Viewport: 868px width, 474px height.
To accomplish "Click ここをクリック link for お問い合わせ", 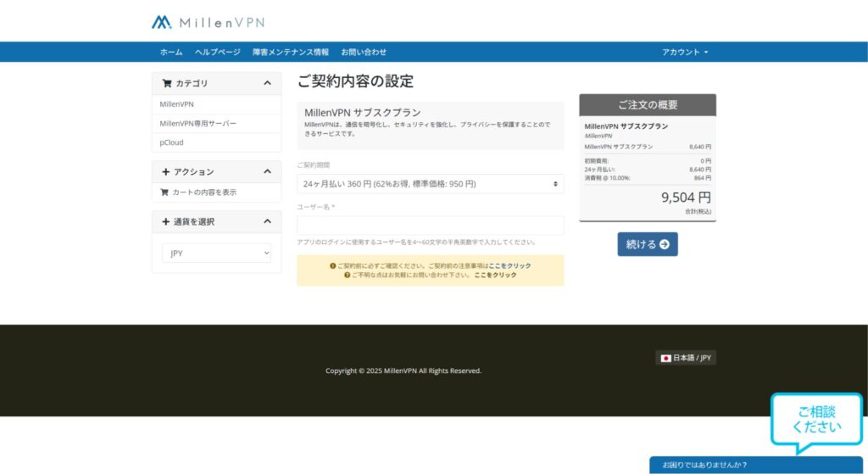I will click(x=495, y=275).
